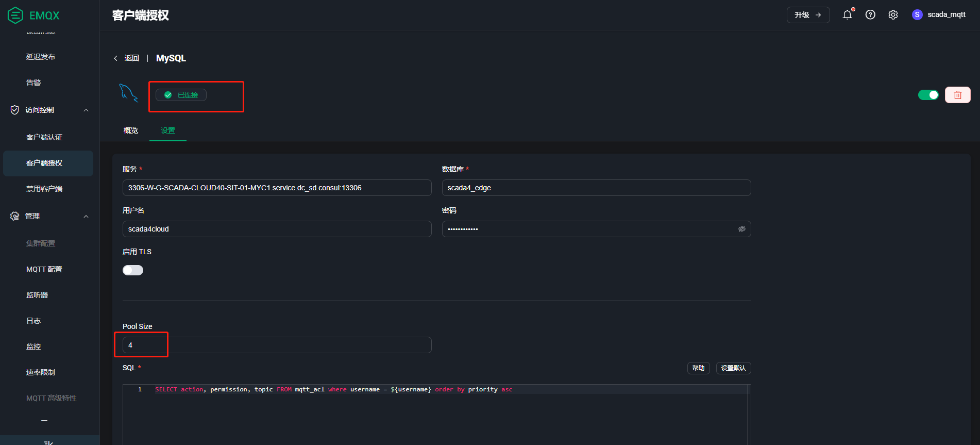Click the scada_mqtt user avatar

917,14
